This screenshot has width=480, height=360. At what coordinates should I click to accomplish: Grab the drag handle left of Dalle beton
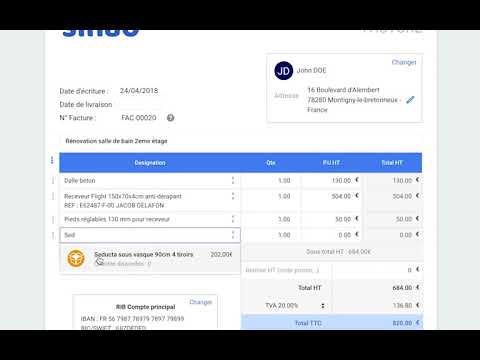(x=53, y=180)
